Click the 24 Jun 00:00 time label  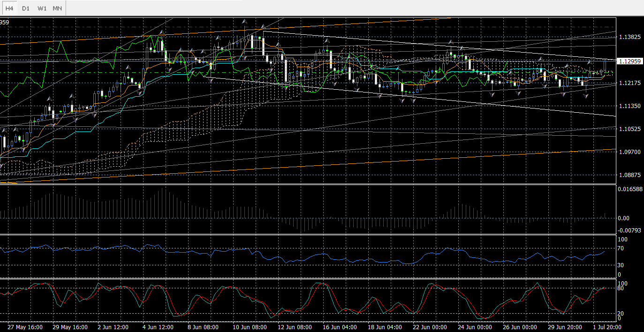[475, 327]
